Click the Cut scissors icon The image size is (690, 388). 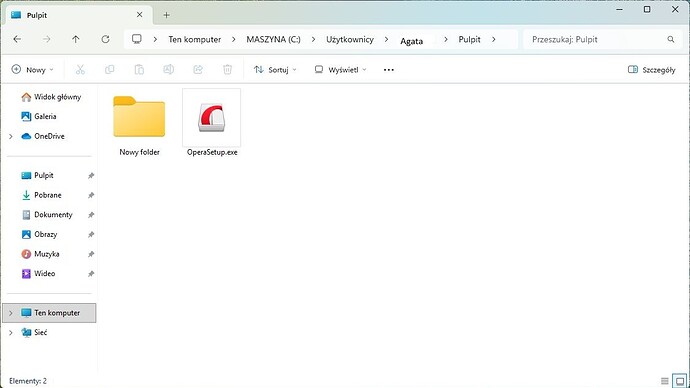coord(80,70)
